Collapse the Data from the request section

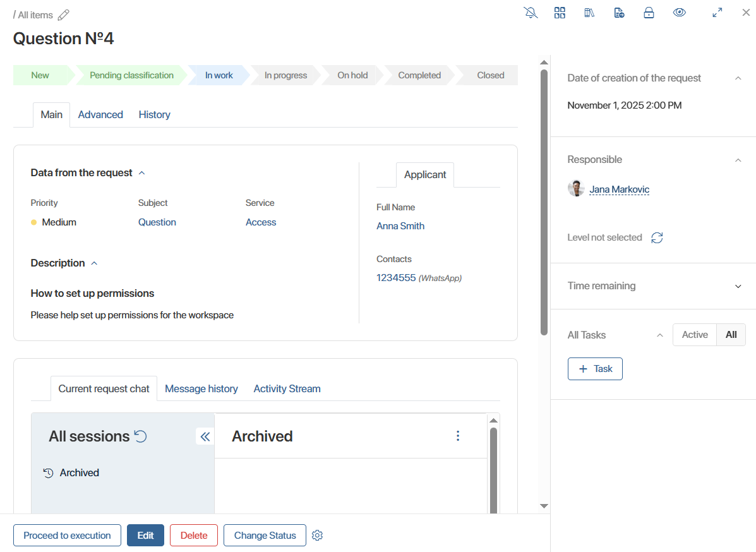[x=141, y=173]
